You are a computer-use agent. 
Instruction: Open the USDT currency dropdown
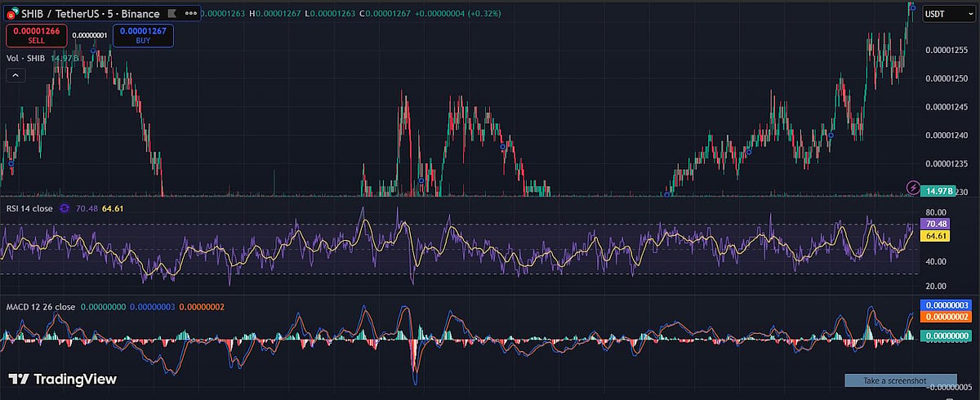coord(947,14)
